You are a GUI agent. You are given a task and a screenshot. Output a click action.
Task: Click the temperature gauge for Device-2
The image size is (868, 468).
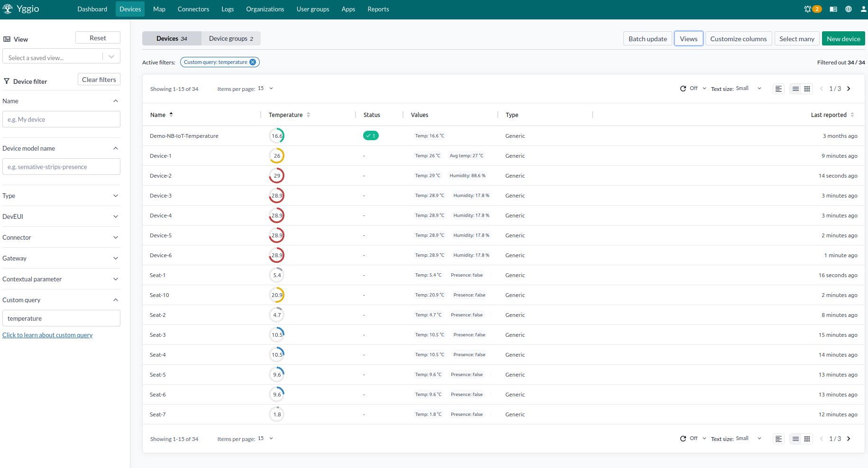277,176
